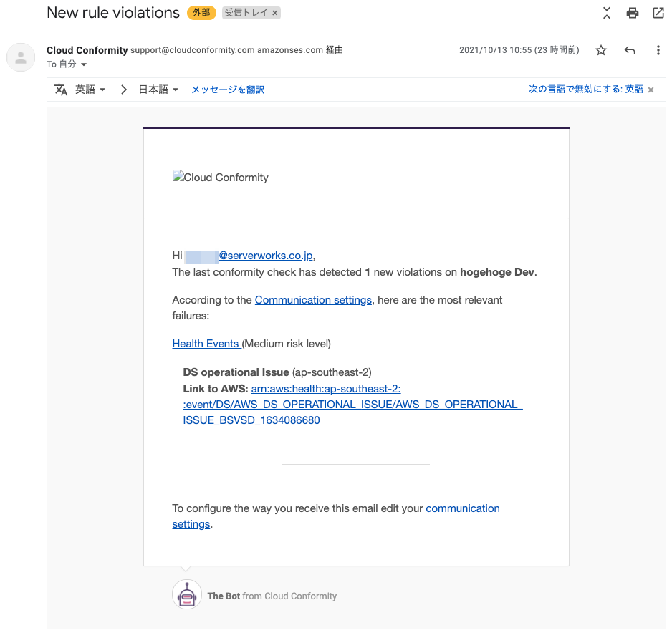Click メッセージを翻訳 to translate the message
This screenshot has width=672, height=638.
(x=228, y=90)
